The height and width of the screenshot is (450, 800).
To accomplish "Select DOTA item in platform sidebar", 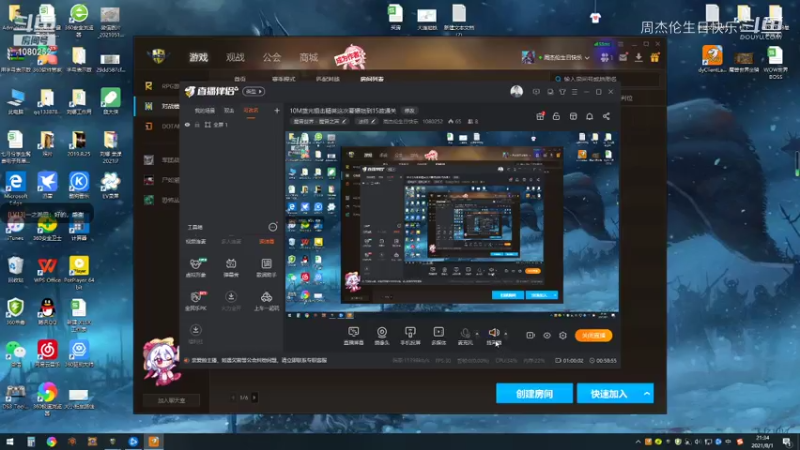I will coord(162,126).
